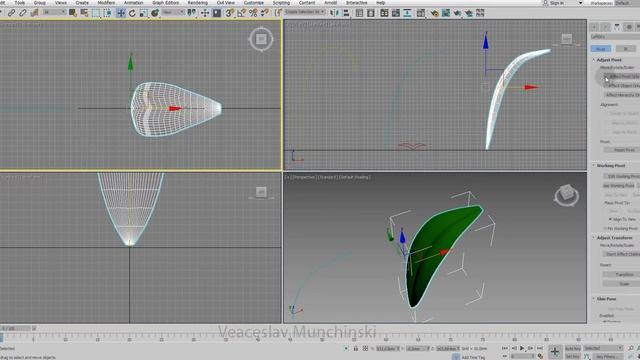Click Affect Pivot Only button
The height and width of the screenshot is (360, 640).
622,76
